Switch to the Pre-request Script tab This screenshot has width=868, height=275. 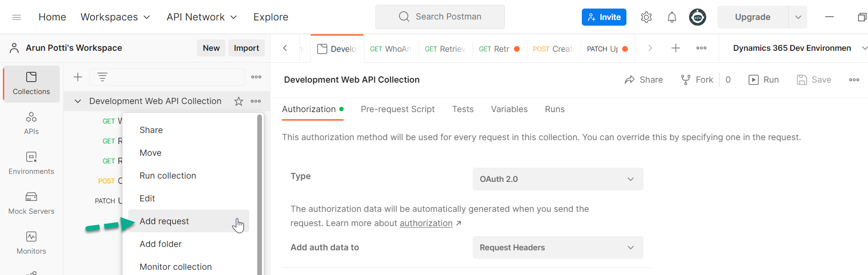pos(397,109)
